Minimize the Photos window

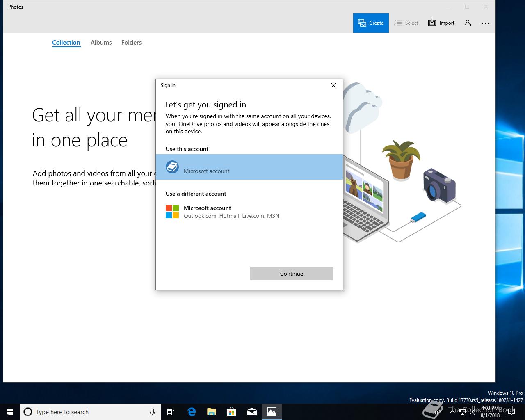(x=448, y=7)
